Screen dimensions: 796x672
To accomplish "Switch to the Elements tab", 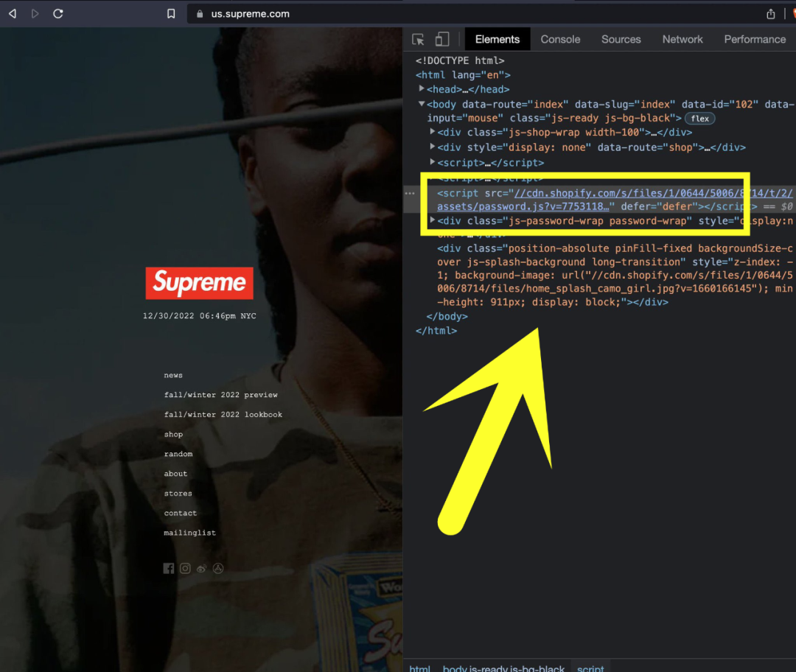I will pos(497,39).
